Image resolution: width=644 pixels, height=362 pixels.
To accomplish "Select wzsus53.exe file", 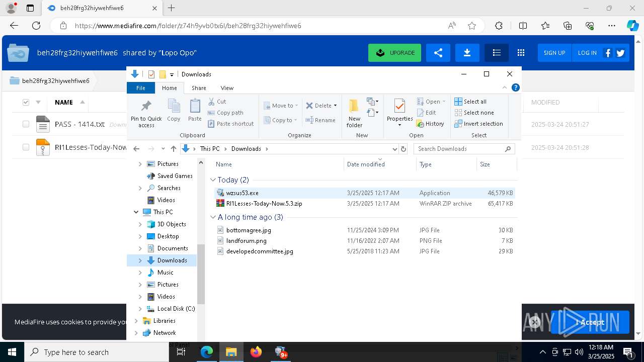I will click(364, 193).
